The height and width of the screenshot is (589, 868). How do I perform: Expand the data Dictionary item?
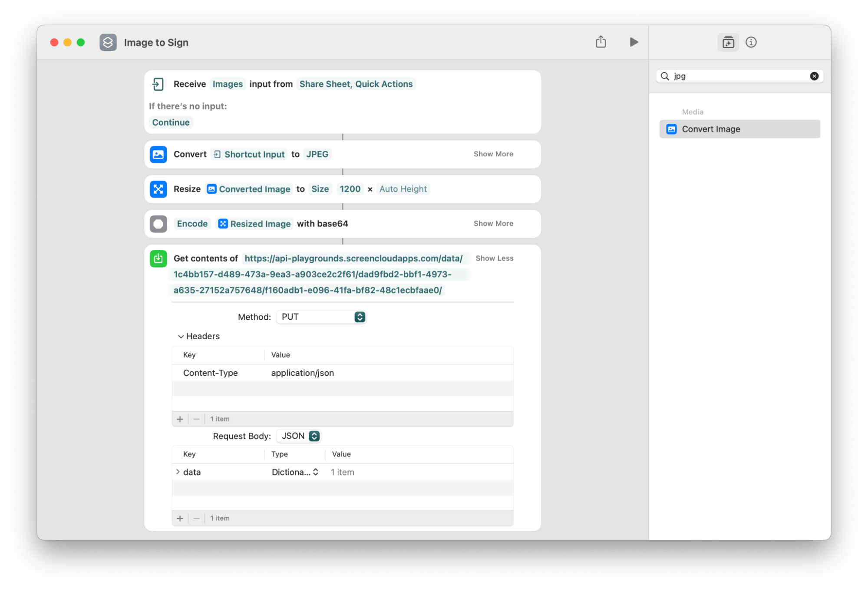[179, 472]
